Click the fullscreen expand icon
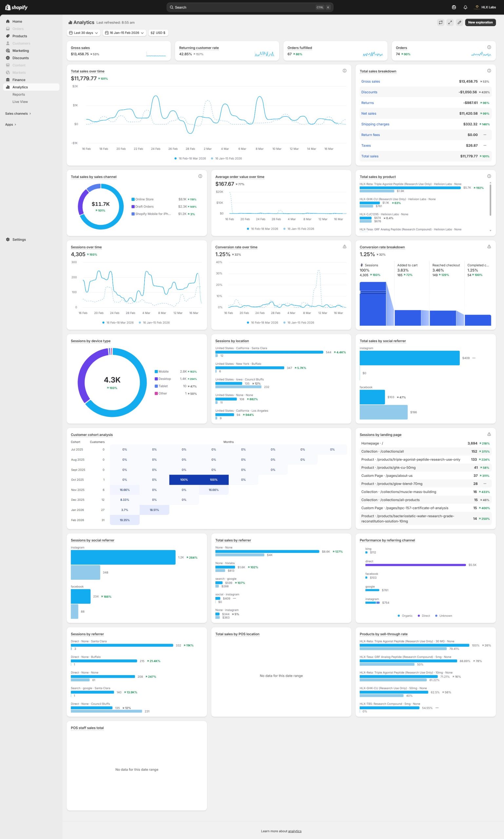 point(450,22)
